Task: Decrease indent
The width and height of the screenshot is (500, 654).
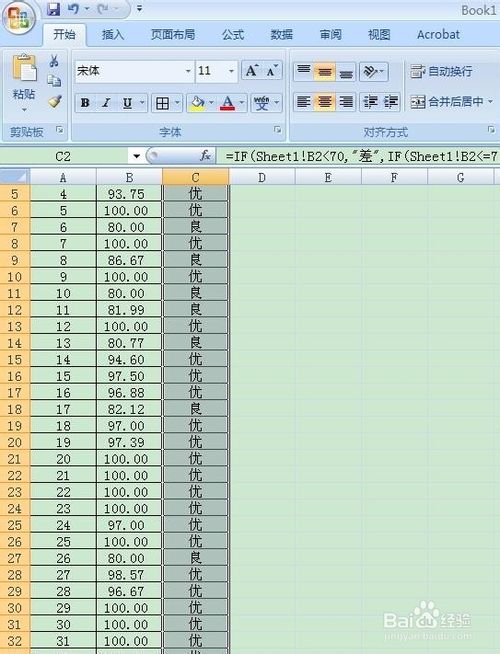Action: tap(370, 102)
